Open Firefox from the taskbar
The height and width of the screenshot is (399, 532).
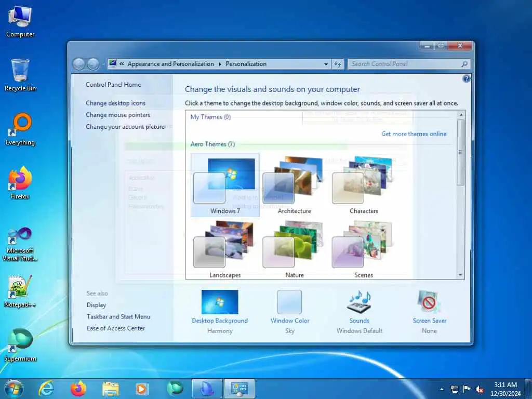(x=78, y=389)
